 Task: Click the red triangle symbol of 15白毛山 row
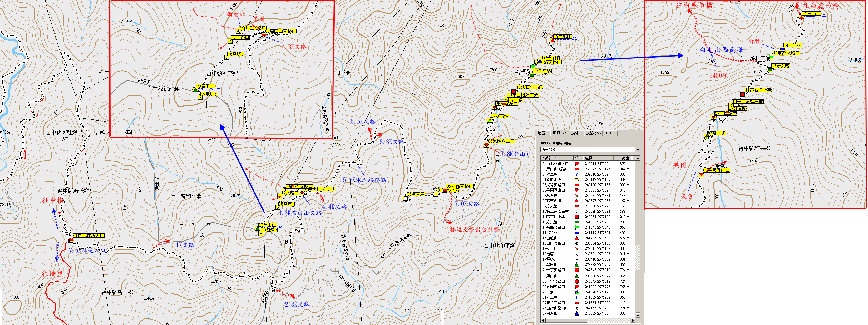point(576,238)
